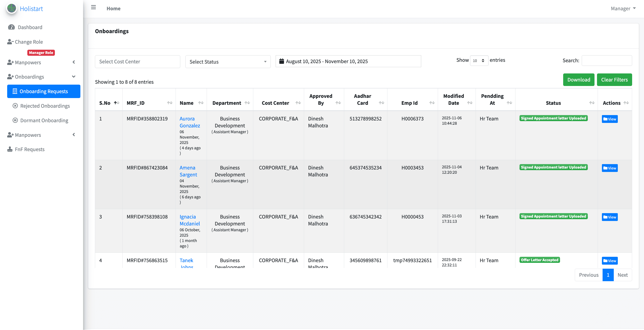Open the Manager account menu
This screenshot has height=330, width=644.
623,8
